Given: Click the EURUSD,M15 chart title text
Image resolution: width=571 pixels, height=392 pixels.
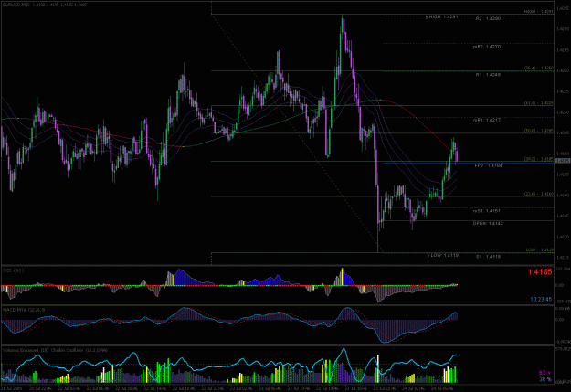Looking at the screenshot, I should click(x=45, y=5).
